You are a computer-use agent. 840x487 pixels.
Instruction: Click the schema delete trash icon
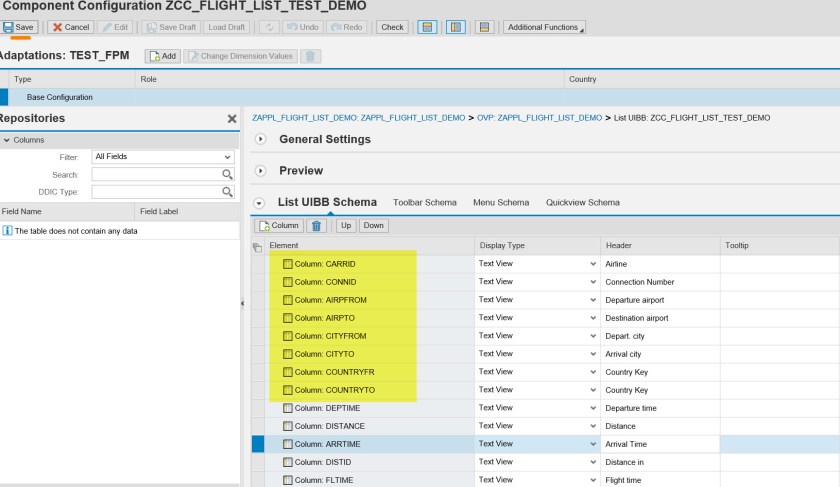point(316,226)
